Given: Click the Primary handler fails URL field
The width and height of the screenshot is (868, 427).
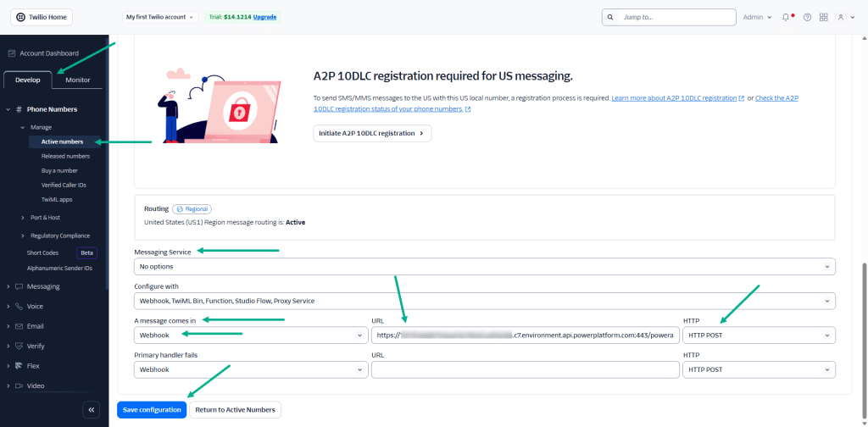Looking at the screenshot, I should pos(525,369).
